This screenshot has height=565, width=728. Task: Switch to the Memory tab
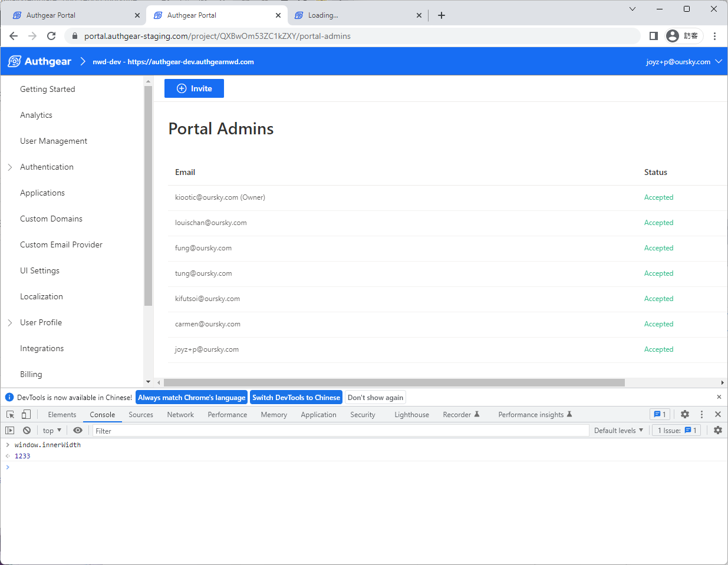pyautogui.click(x=274, y=414)
